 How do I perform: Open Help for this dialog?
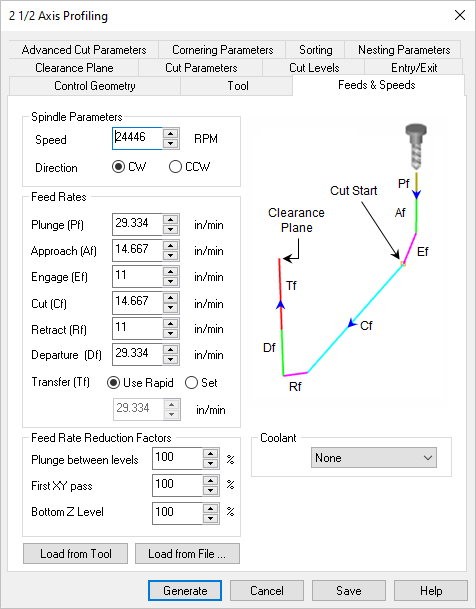click(431, 590)
